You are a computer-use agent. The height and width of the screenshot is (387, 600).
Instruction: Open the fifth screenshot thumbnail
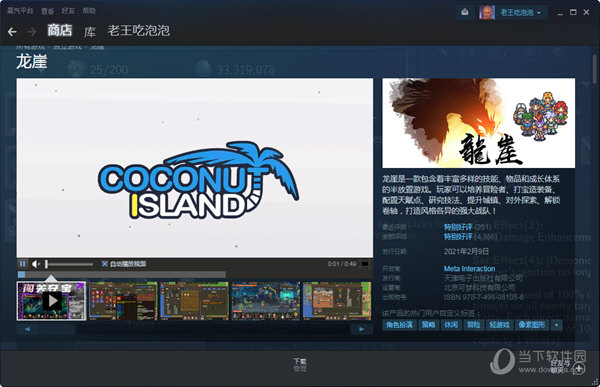tap(337, 301)
